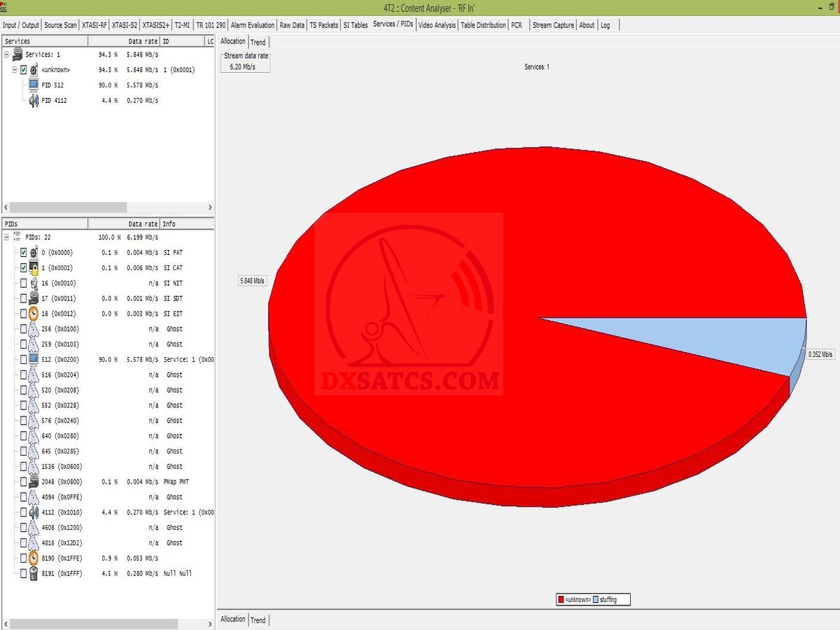The width and height of the screenshot is (840, 630).
Task: Switch to the top Trend view tab
Action: [x=258, y=43]
